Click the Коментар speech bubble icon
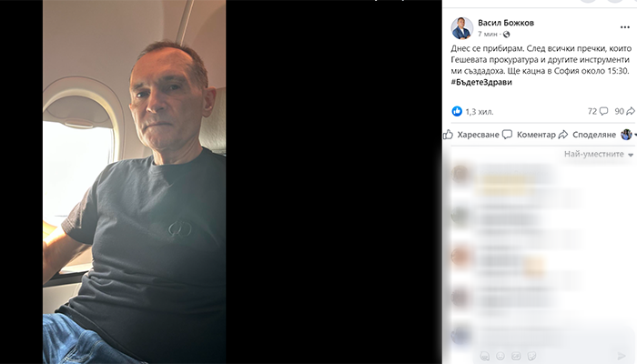This screenshot has width=637, height=364. [507, 135]
